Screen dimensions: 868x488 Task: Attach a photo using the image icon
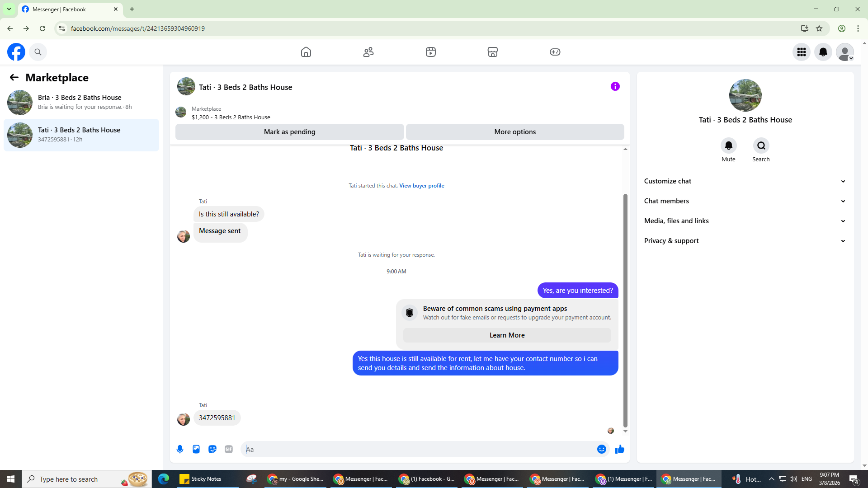pos(196,449)
